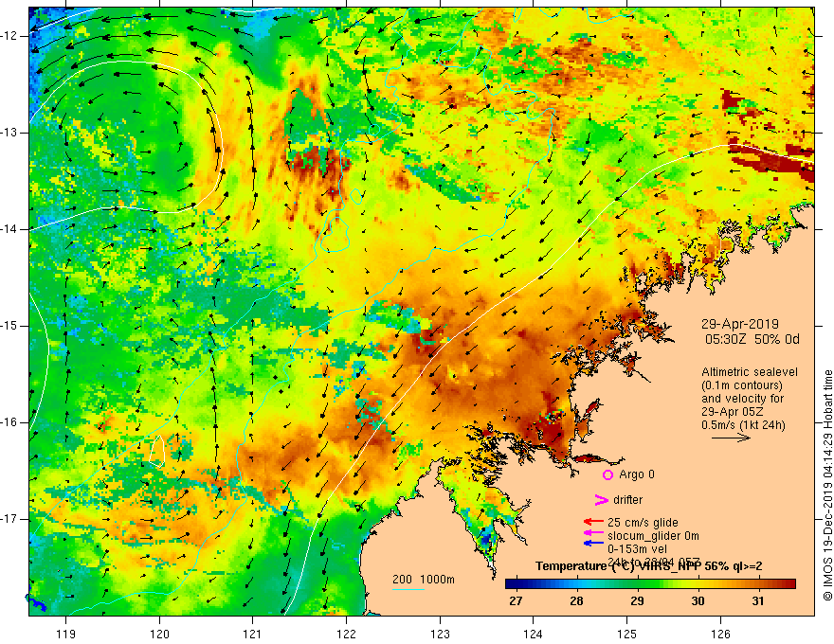Screen dimensions: 834x644
Task: Click the '(0.1m contours)' text
Action: point(741,385)
